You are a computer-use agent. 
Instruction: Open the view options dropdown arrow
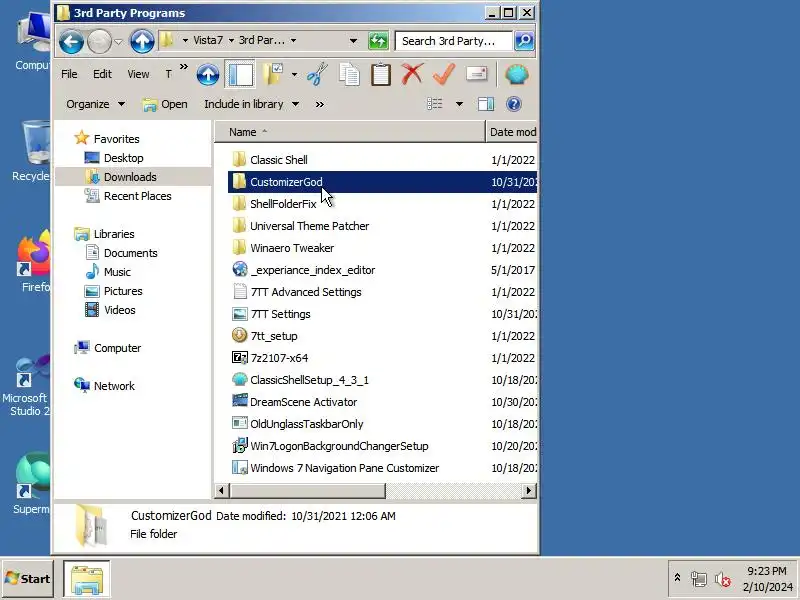pos(459,104)
